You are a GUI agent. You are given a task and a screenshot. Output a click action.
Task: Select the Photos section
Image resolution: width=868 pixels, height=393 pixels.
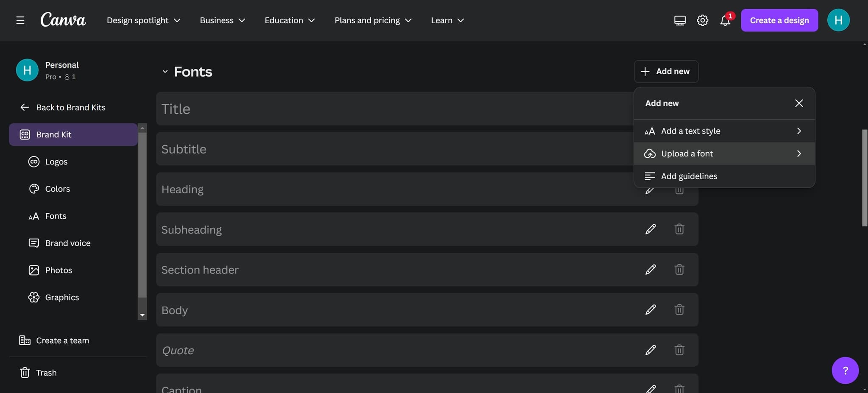(x=58, y=270)
